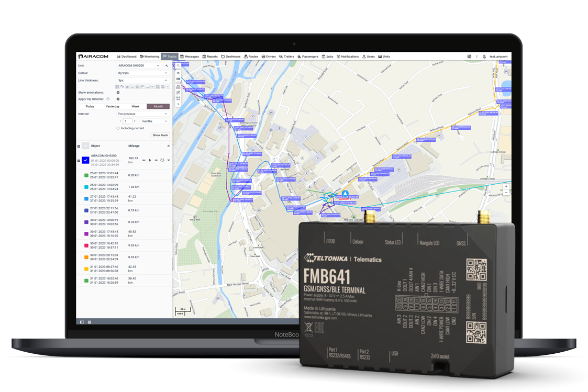Viewport: 588px width, 392px height.
Task: Skip to the next track point
Action: 156,160
